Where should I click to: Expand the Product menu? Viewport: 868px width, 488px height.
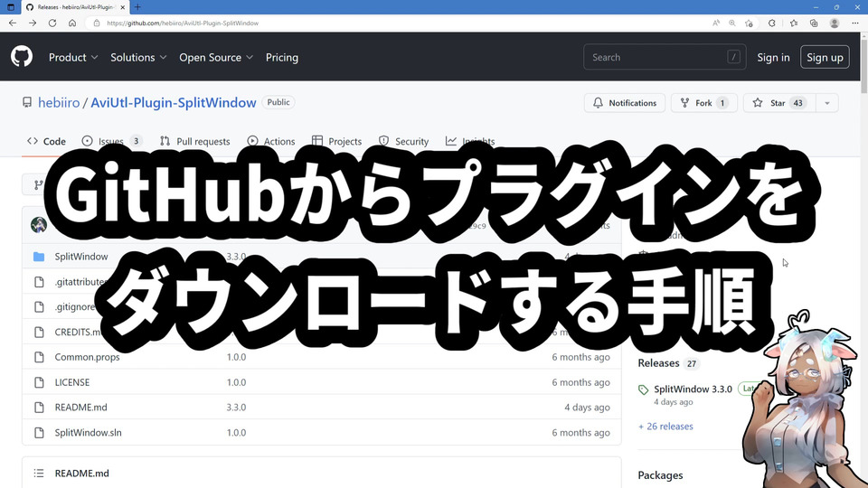(73, 58)
